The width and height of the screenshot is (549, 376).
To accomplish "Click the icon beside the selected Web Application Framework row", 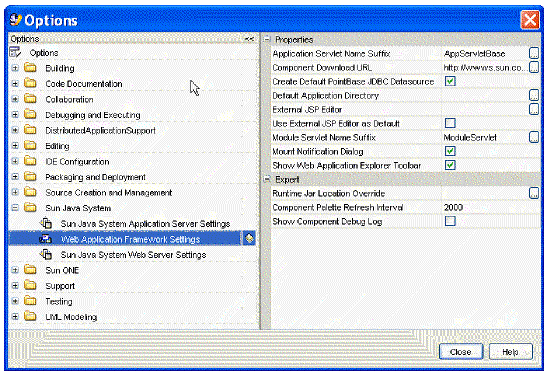I will coord(249,238).
